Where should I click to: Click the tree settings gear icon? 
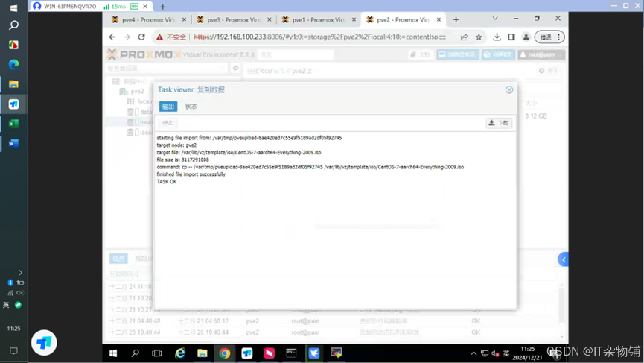pos(235,68)
